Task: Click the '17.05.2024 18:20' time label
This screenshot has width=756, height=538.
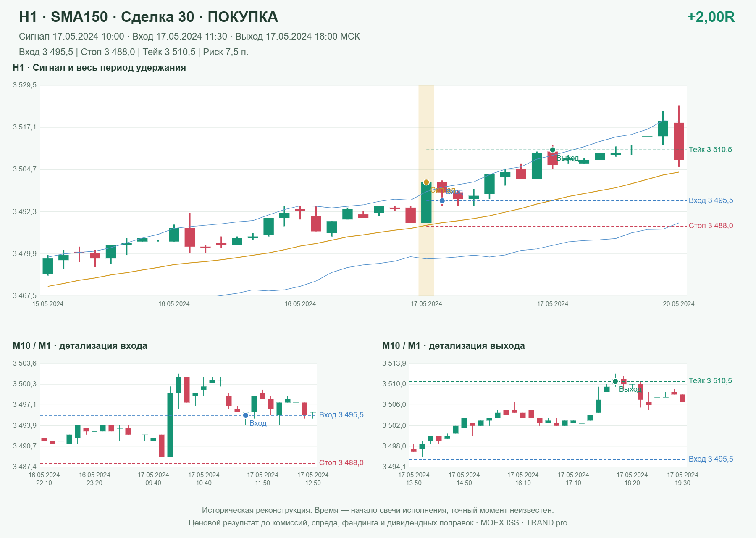Action: coord(632,479)
